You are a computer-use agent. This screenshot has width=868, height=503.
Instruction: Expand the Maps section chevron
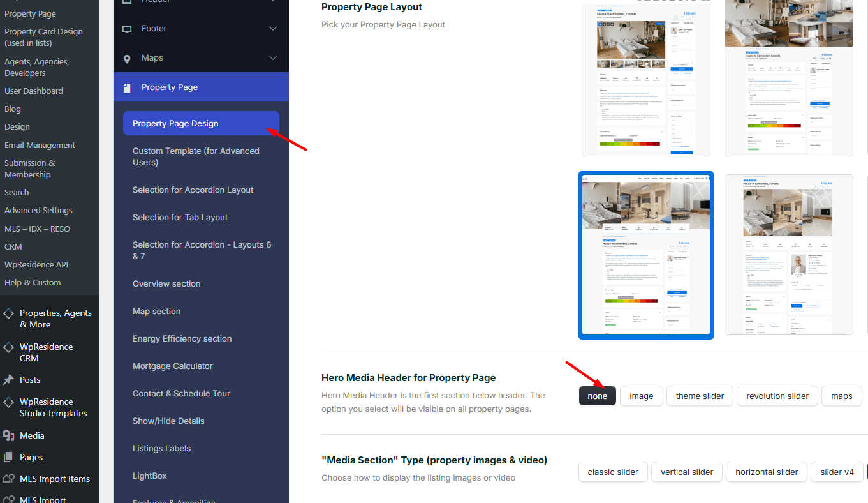coord(273,58)
